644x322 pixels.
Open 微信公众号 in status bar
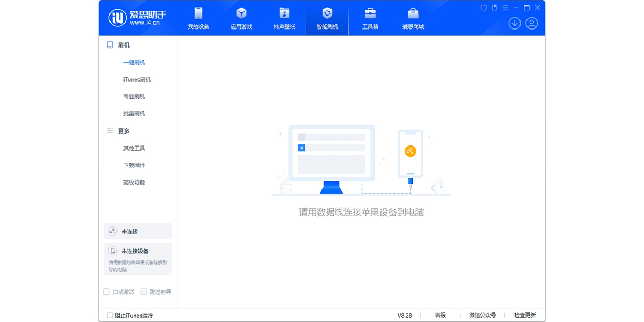(482, 316)
